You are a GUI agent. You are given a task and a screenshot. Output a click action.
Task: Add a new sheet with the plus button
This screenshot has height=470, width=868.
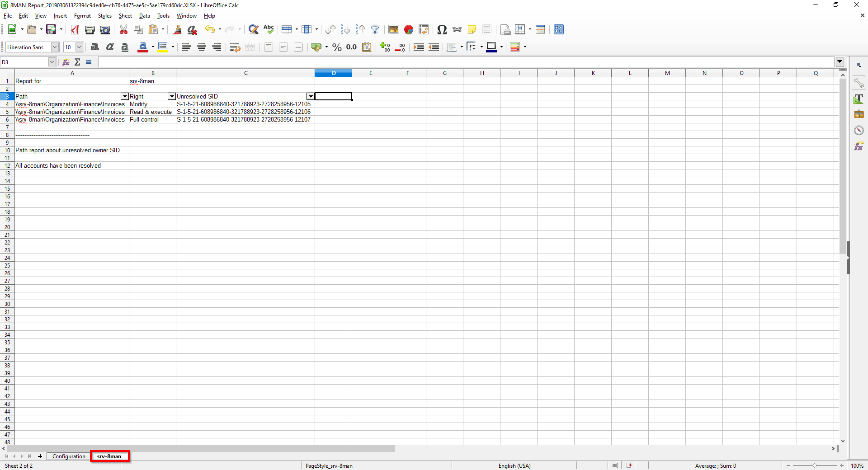[x=40, y=456]
